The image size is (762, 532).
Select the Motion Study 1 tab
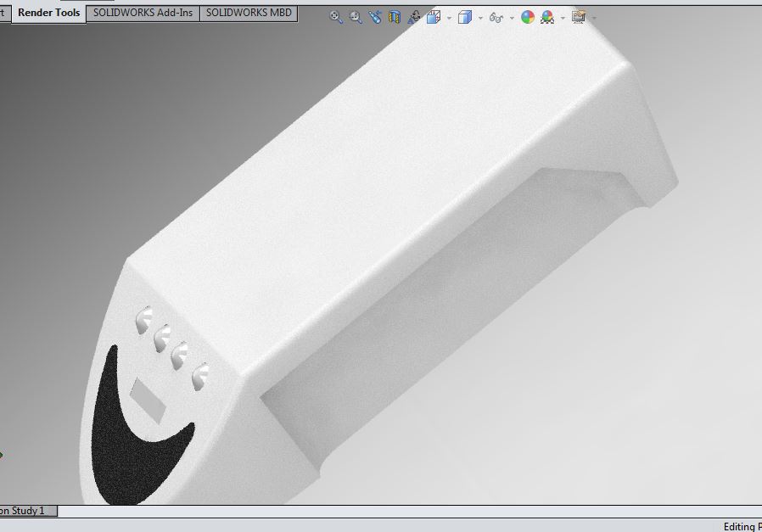click(28, 511)
